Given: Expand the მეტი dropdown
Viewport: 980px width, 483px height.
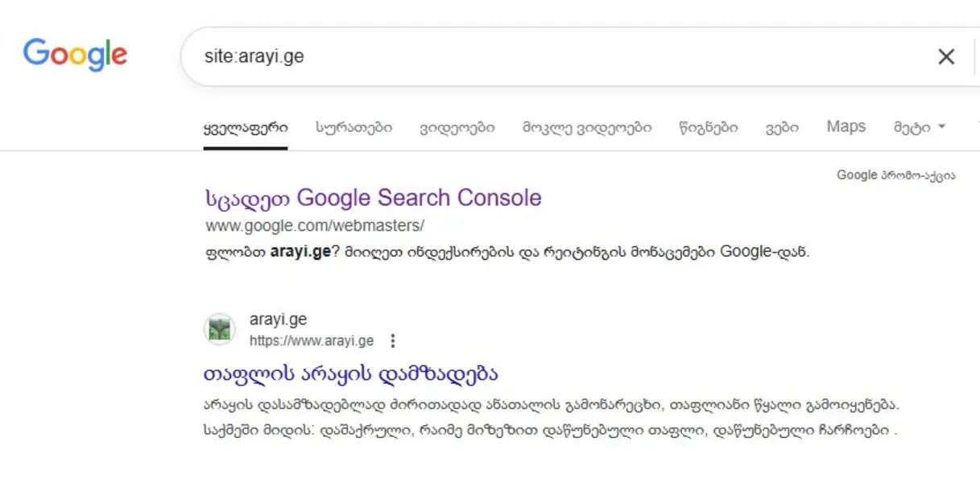Looking at the screenshot, I should pos(919,127).
